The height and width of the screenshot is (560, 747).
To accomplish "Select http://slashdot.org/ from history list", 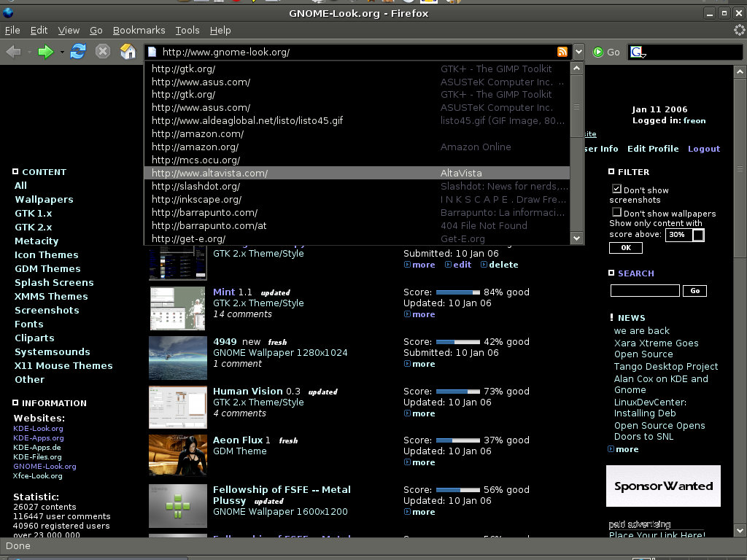I will [x=357, y=186].
